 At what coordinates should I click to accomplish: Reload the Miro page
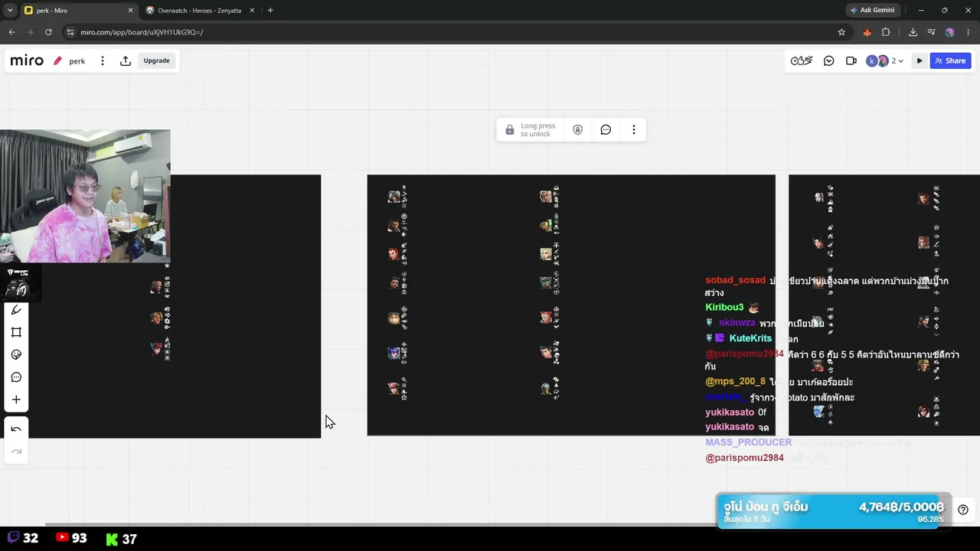coord(48,32)
